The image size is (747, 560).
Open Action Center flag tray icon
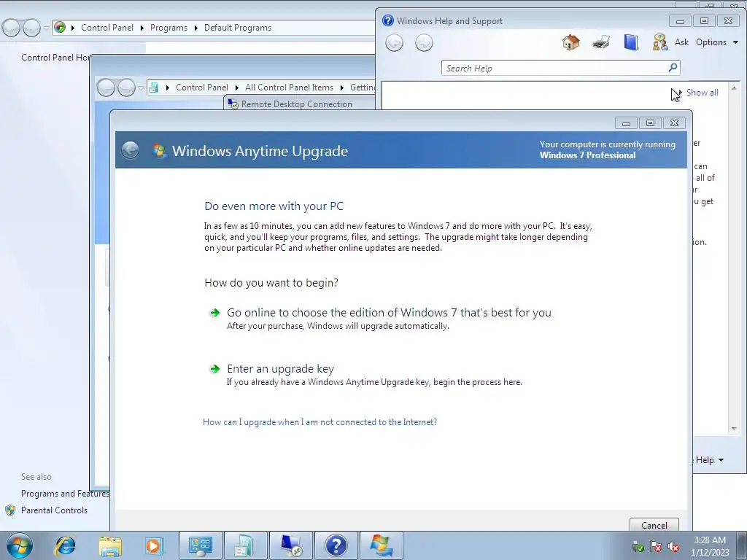(x=656, y=546)
